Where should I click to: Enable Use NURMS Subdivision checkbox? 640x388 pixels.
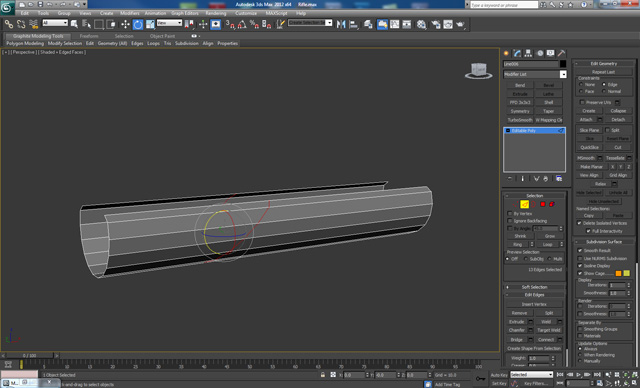[x=580, y=258]
